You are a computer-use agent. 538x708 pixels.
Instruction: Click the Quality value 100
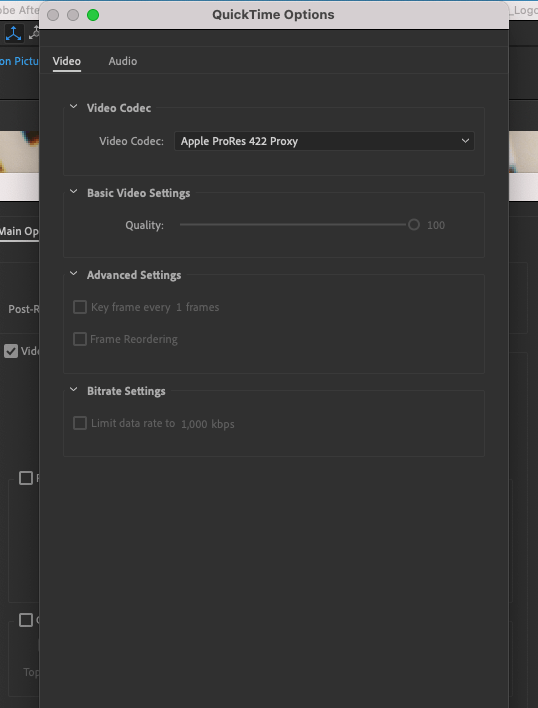point(436,225)
